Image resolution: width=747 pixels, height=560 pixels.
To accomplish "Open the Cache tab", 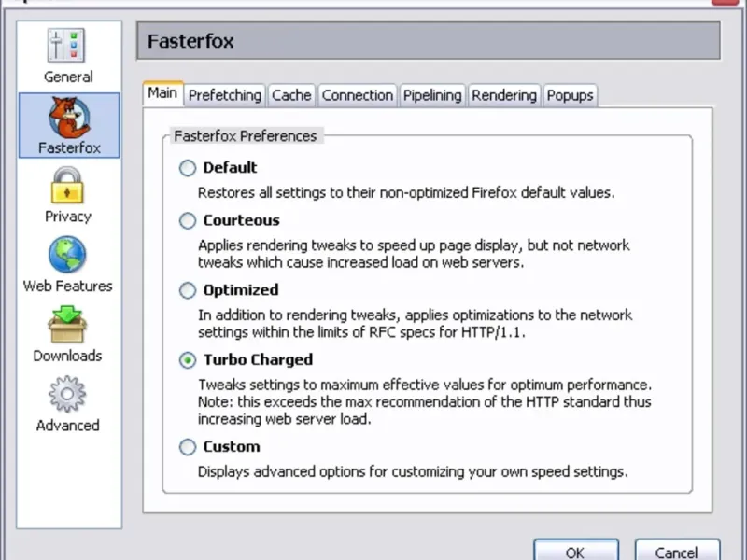I will [291, 95].
